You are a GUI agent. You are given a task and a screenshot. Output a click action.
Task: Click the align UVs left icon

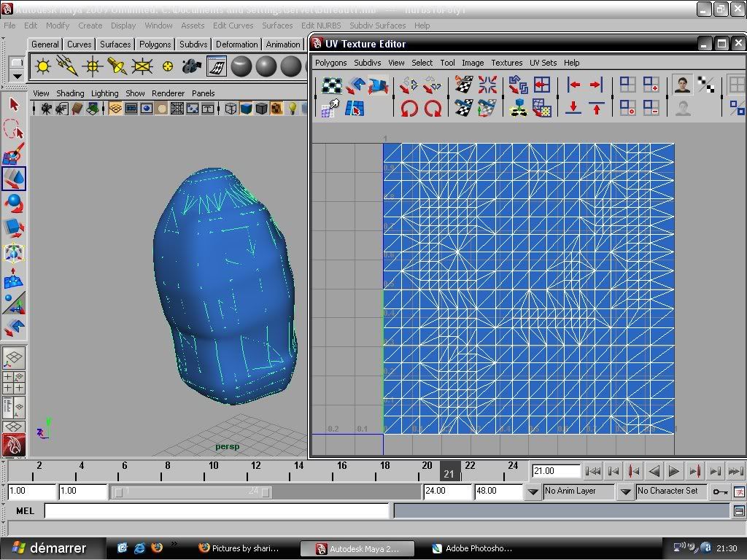pos(573,85)
